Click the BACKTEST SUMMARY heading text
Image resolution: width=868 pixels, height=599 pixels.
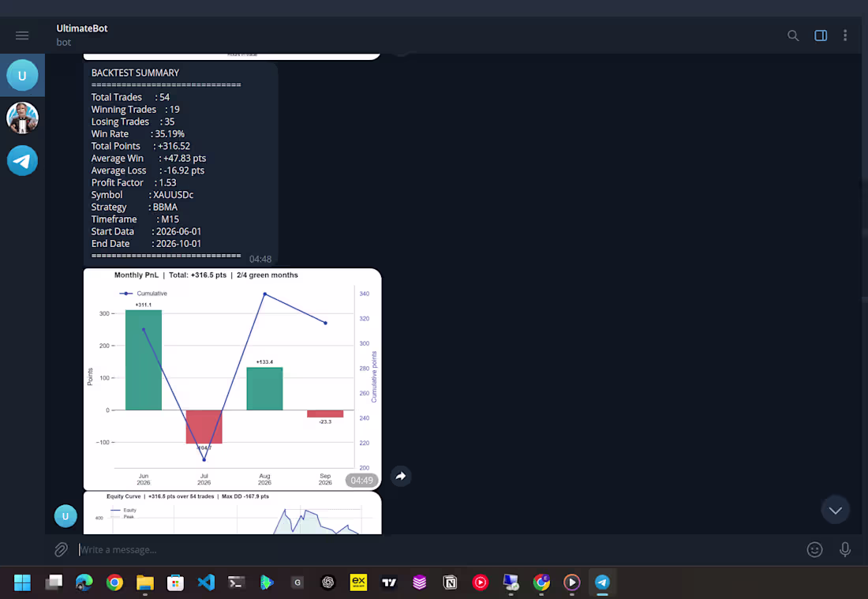(135, 73)
